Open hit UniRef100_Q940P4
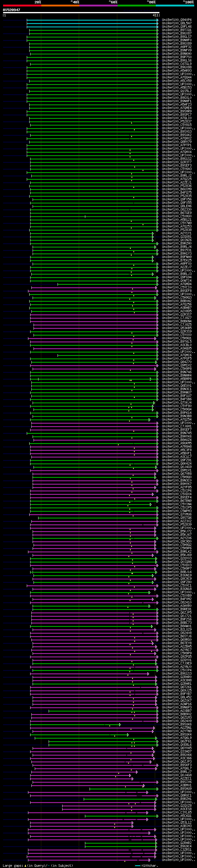Screen dimensions: 197x868 (x=177, y=20)
